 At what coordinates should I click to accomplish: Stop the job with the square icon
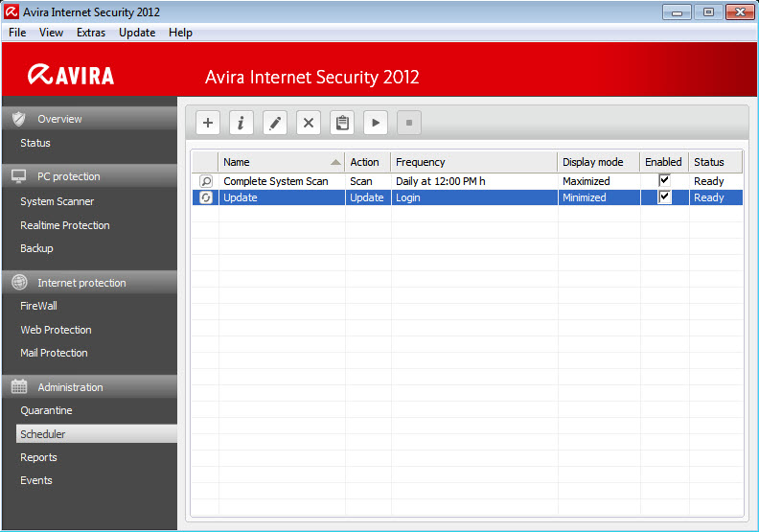[x=409, y=123]
